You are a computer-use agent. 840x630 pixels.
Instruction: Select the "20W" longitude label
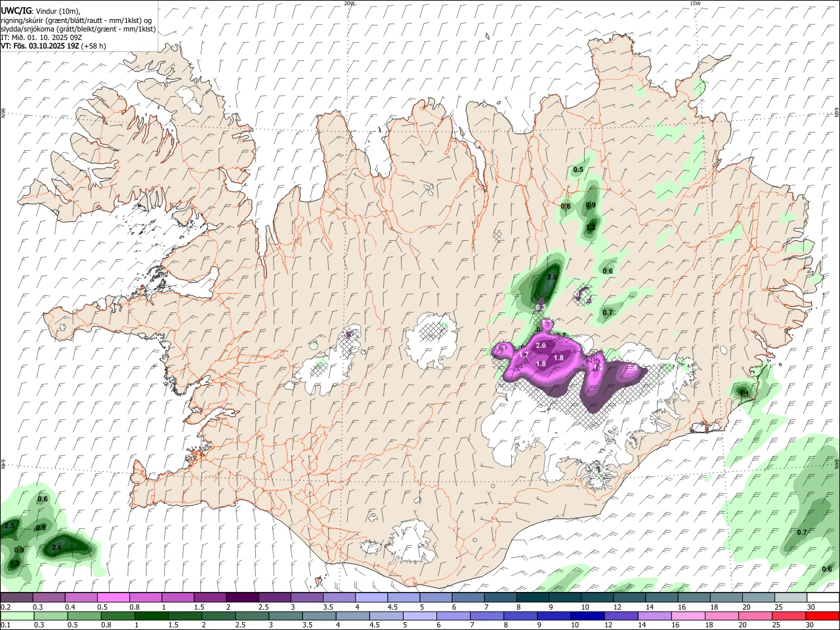[350, 3]
